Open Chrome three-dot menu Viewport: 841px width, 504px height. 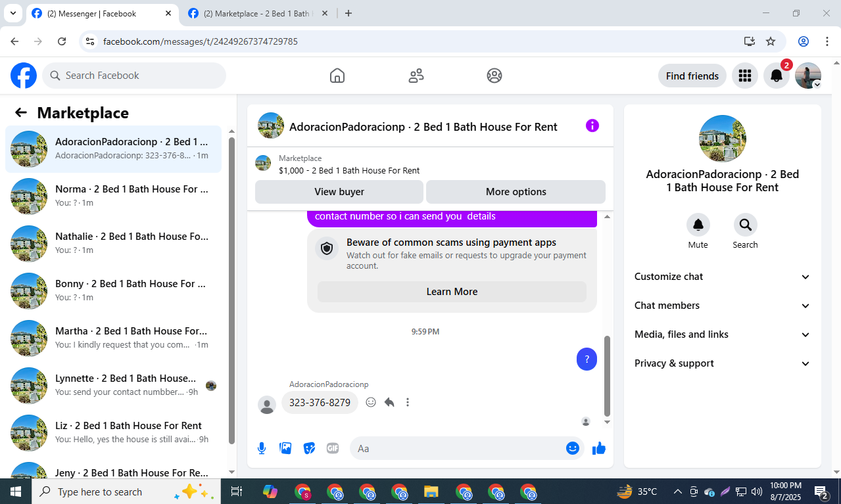coord(827,41)
